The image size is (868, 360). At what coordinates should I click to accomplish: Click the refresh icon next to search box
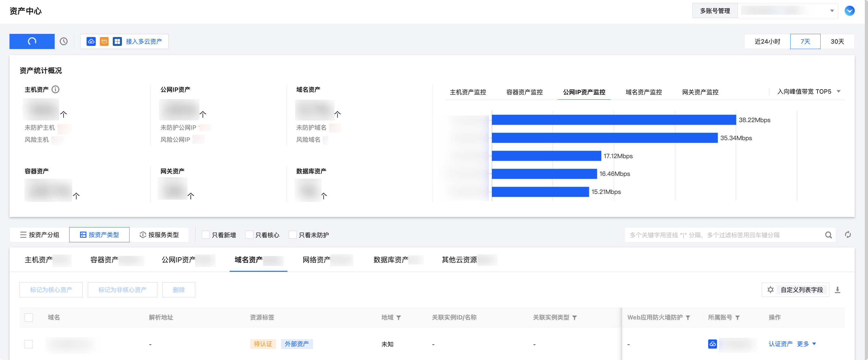click(x=848, y=235)
